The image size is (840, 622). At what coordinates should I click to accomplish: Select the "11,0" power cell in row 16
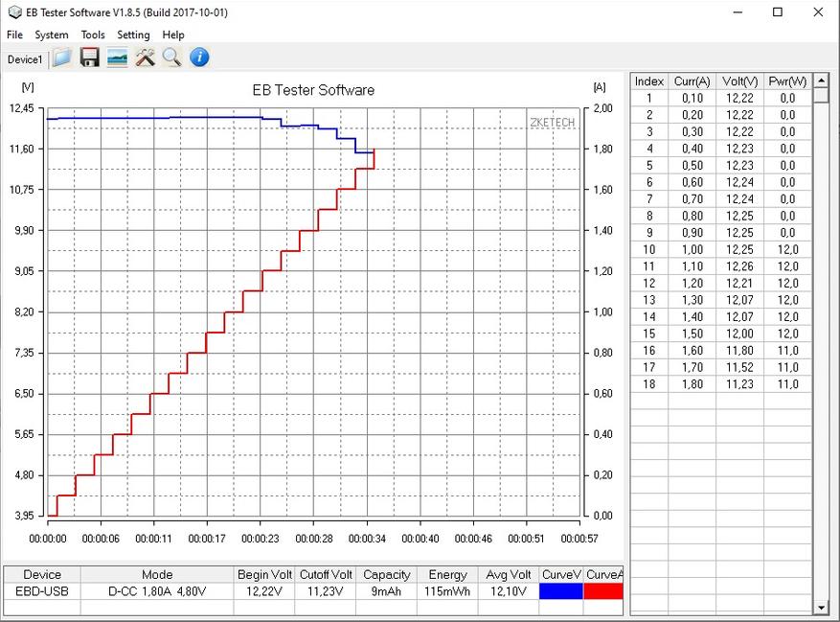point(787,350)
